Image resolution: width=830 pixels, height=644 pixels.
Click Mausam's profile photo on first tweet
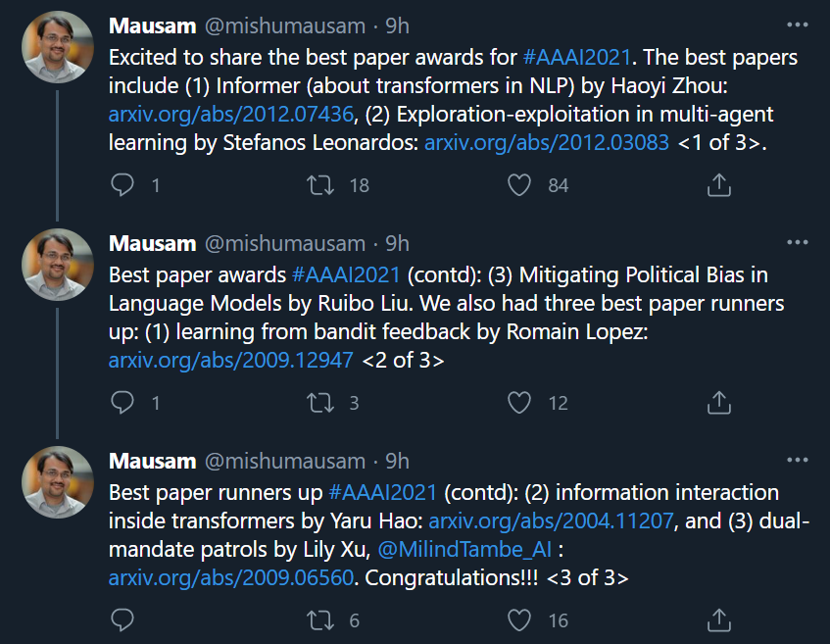coord(57,47)
